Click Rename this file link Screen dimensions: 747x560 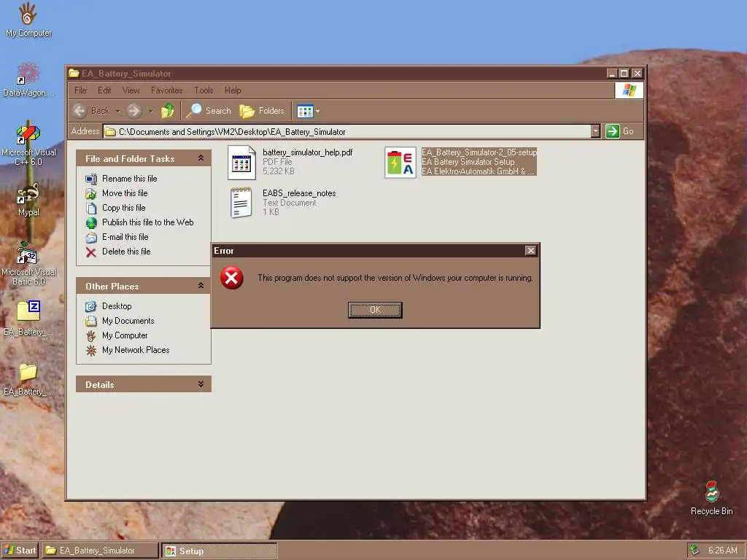[x=130, y=179]
